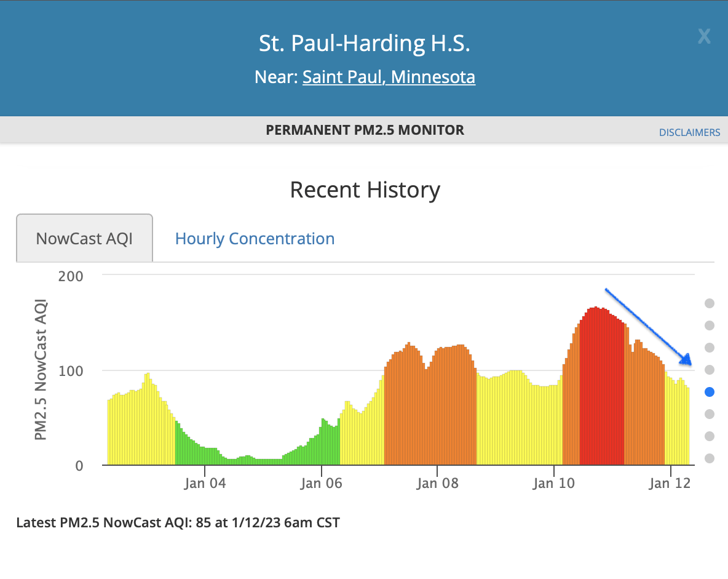This screenshot has height=579, width=728.
Task: Open the Saint Paul, Minnesota link
Action: coord(389,78)
